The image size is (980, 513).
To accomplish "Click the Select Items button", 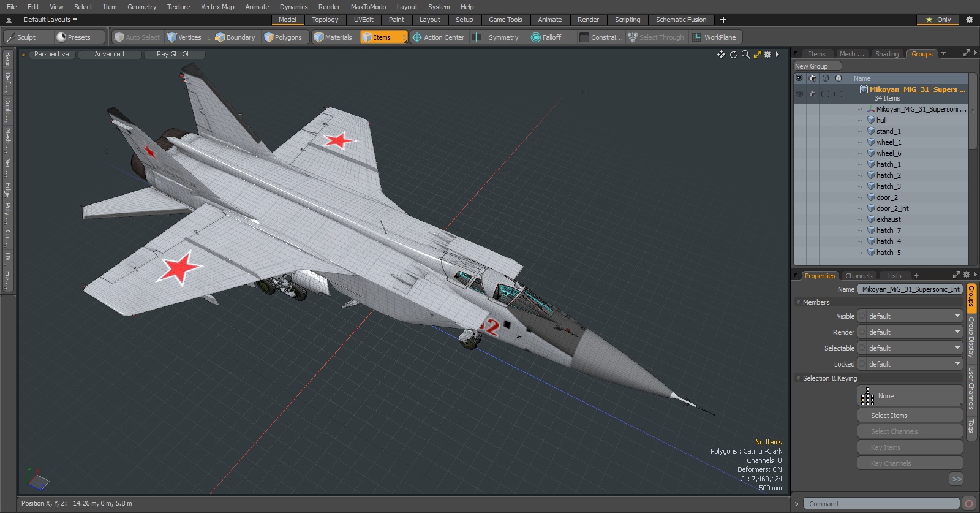I will click(910, 416).
